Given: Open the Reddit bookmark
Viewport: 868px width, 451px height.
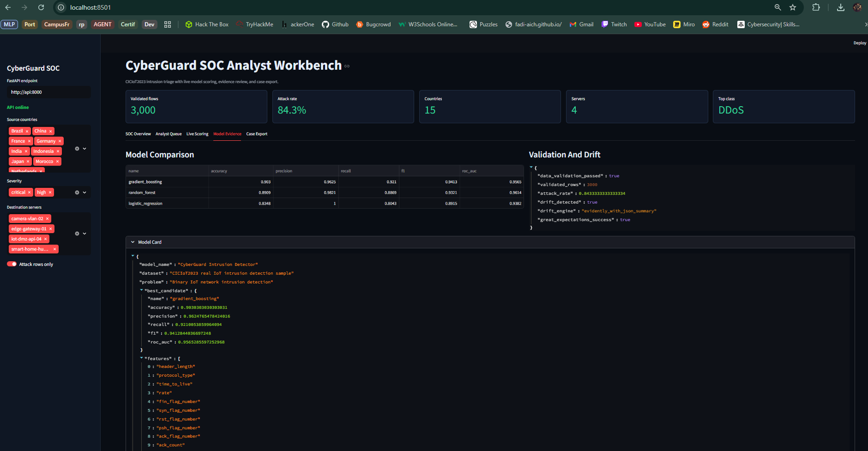Looking at the screenshot, I should [x=715, y=24].
